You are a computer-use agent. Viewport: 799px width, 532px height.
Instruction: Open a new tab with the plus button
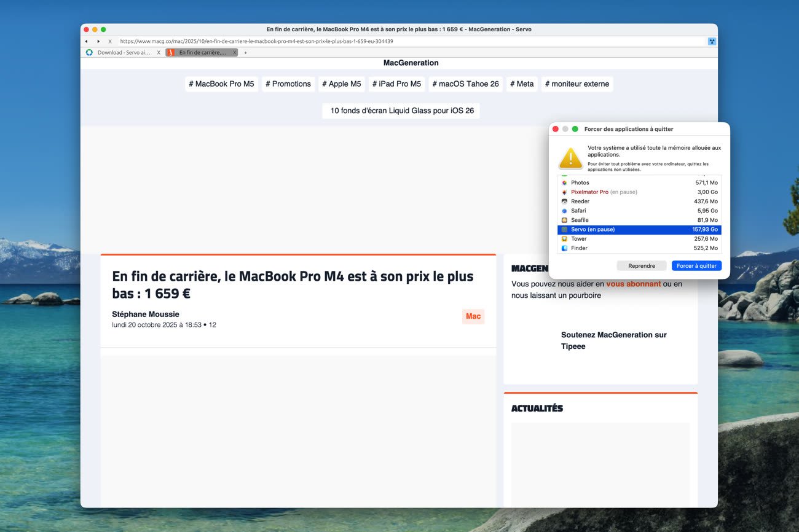tap(245, 53)
